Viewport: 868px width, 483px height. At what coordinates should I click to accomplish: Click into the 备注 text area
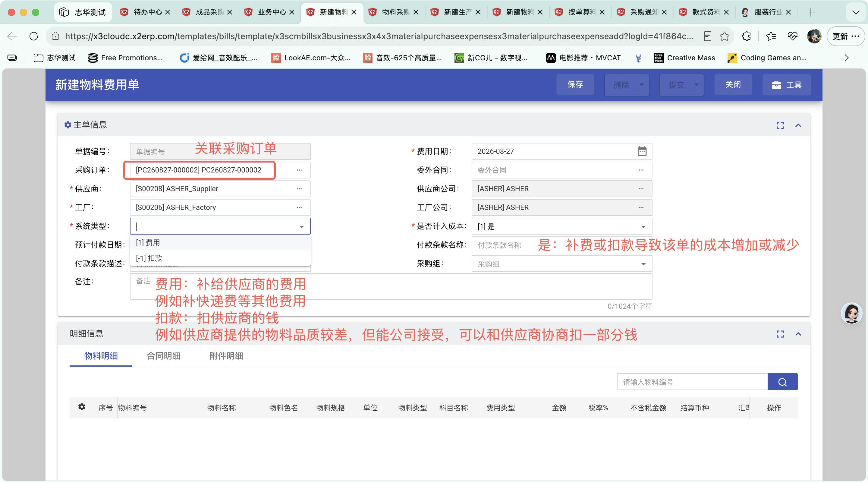[x=391, y=286]
